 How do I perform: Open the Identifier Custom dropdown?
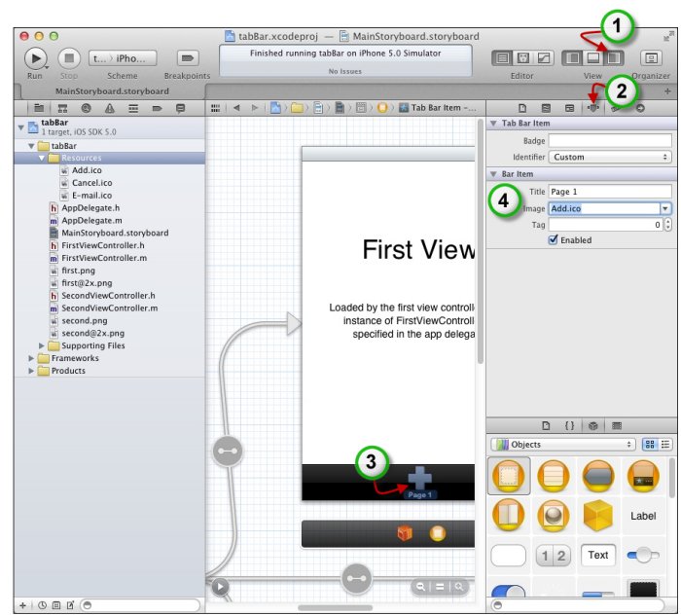pyautogui.click(x=610, y=157)
